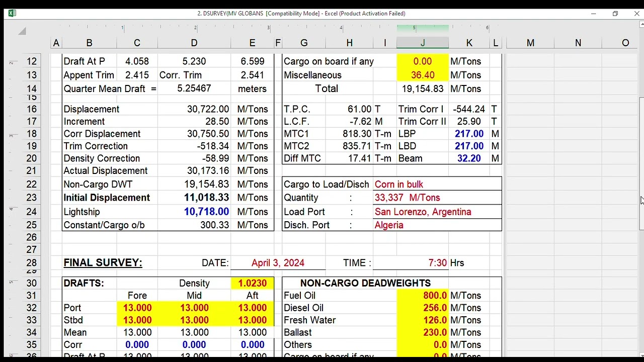This screenshot has width=644, height=362.
Task: Click Constant/Cargo o/b value 300.33
Action: pyautogui.click(x=215, y=225)
